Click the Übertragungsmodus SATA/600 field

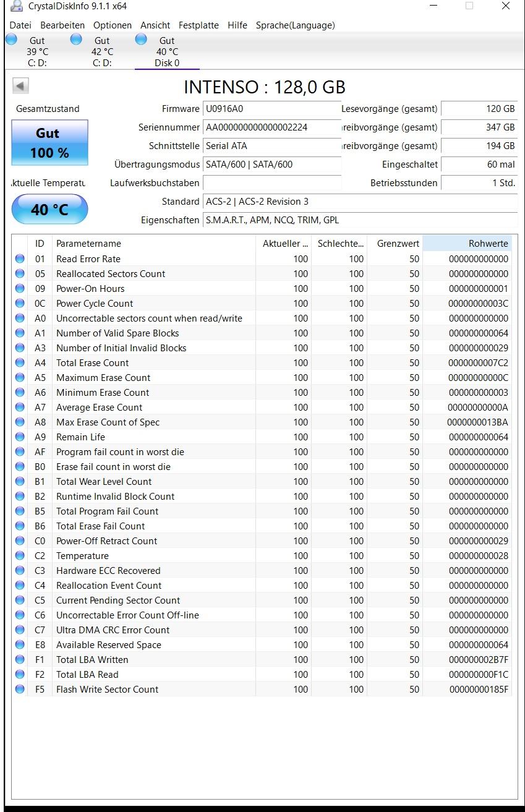272,165
